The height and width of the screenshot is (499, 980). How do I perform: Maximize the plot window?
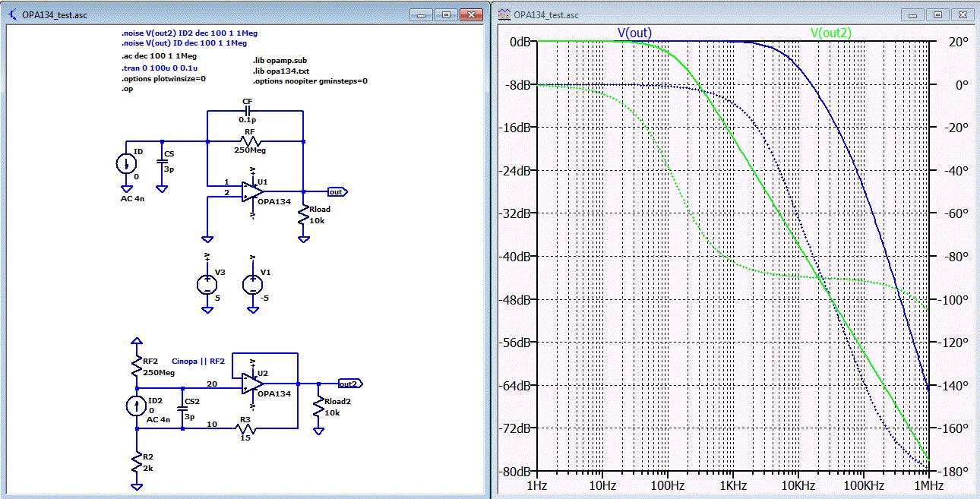pos(937,14)
